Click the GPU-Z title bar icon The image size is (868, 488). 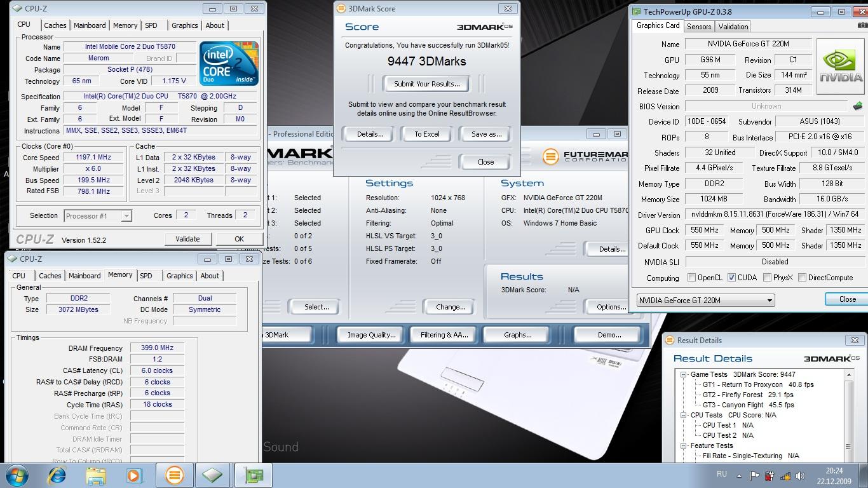tap(636, 11)
